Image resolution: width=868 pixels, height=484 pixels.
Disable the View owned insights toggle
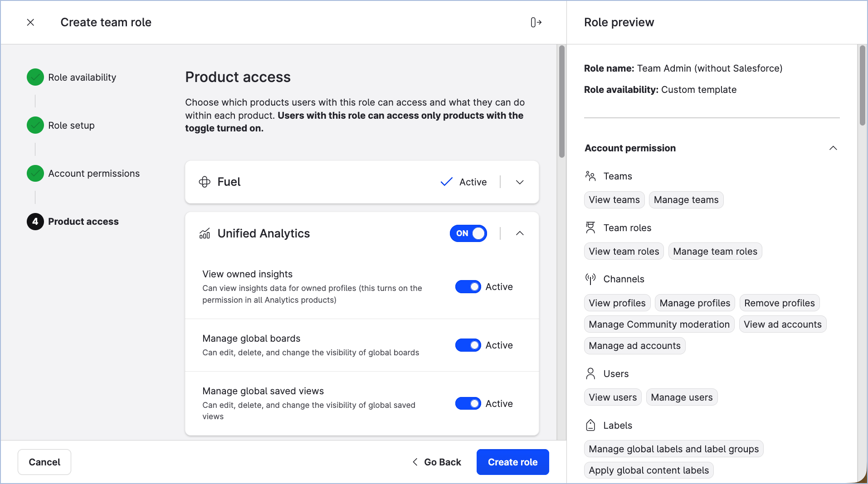[x=468, y=287]
